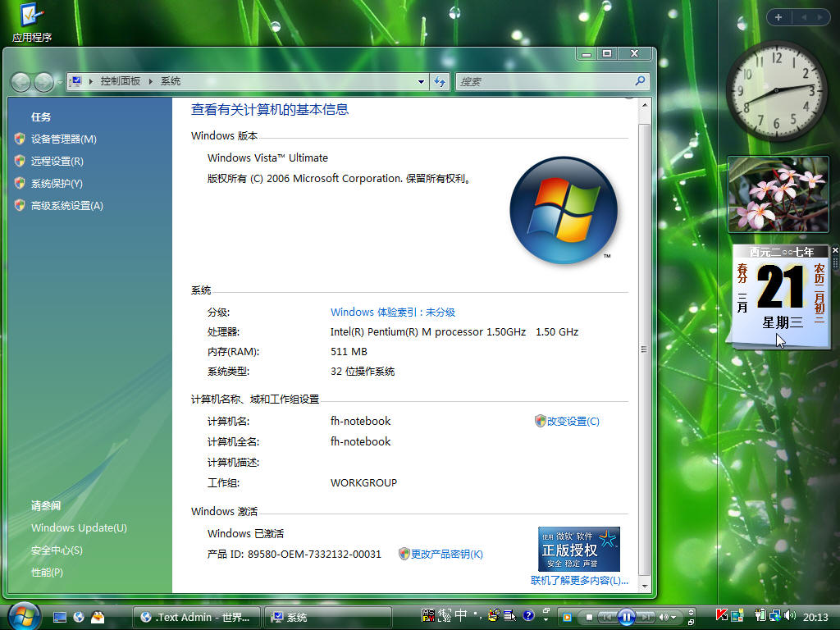Click the shield icon beside 设备管理器
This screenshot has width=840, height=630.
click(20, 139)
